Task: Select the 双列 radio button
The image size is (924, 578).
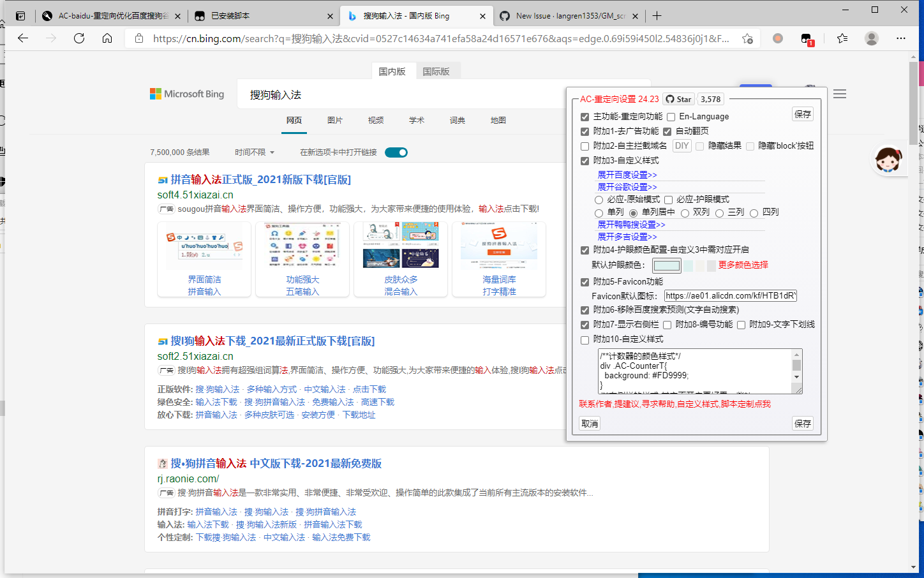Action: 685,213
